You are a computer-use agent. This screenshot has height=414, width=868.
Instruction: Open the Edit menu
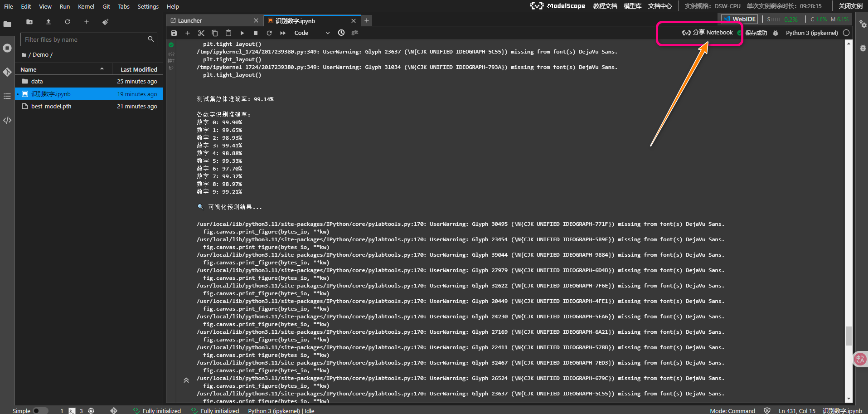pyautogui.click(x=26, y=6)
